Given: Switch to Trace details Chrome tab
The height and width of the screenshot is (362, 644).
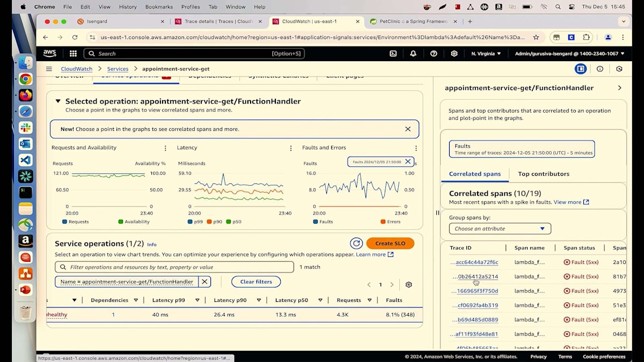Looking at the screenshot, I should (217, 21).
